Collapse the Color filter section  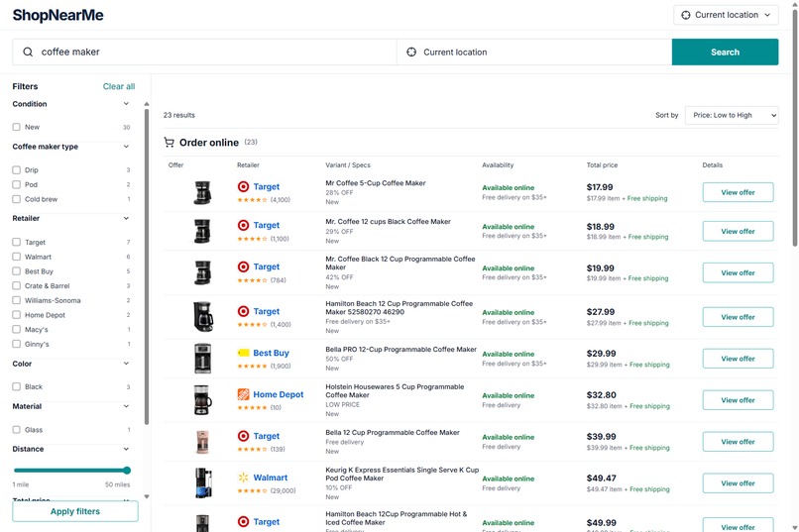126,364
